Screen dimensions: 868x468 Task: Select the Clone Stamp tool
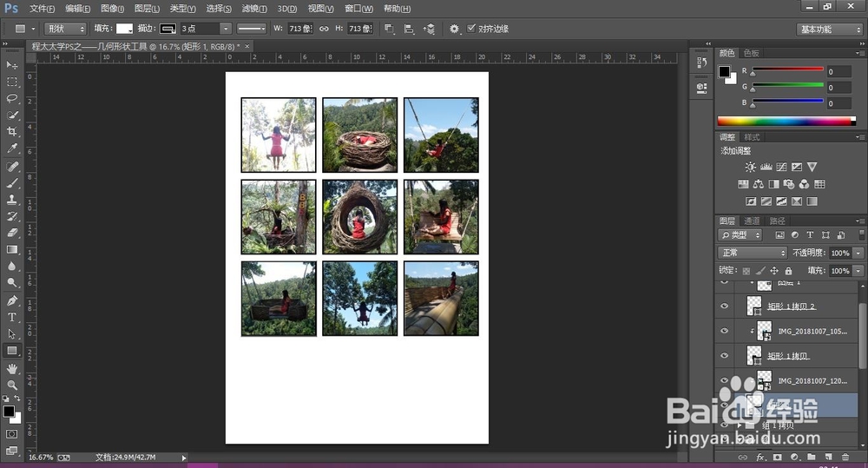(11, 200)
